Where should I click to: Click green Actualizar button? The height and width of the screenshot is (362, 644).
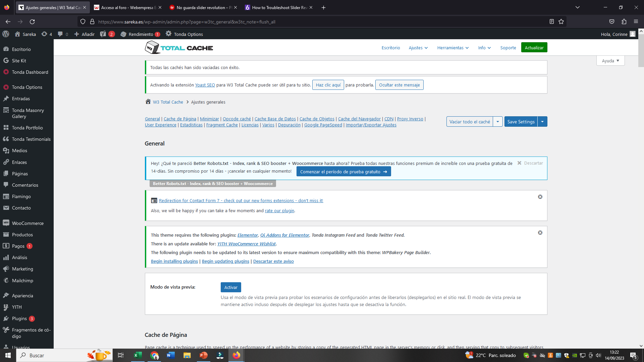point(534,48)
